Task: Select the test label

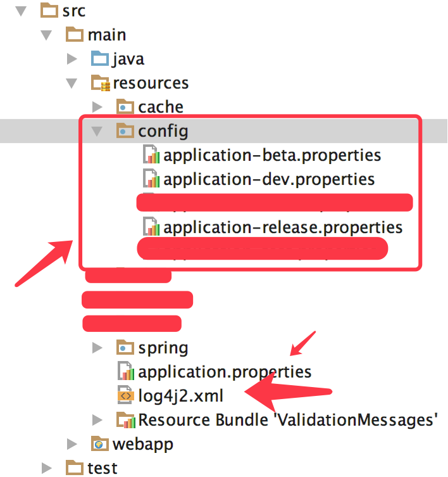Action: pyautogui.click(x=103, y=468)
